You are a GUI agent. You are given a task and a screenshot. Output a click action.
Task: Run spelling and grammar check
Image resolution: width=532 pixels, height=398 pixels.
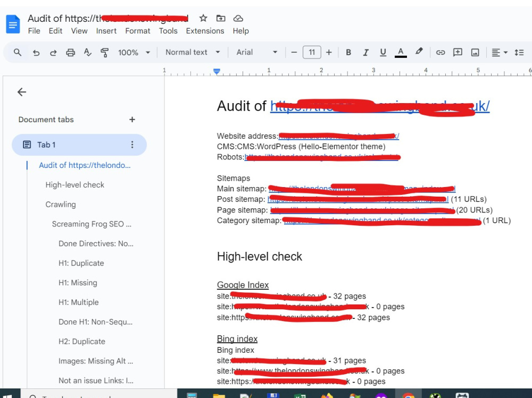[x=88, y=53]
